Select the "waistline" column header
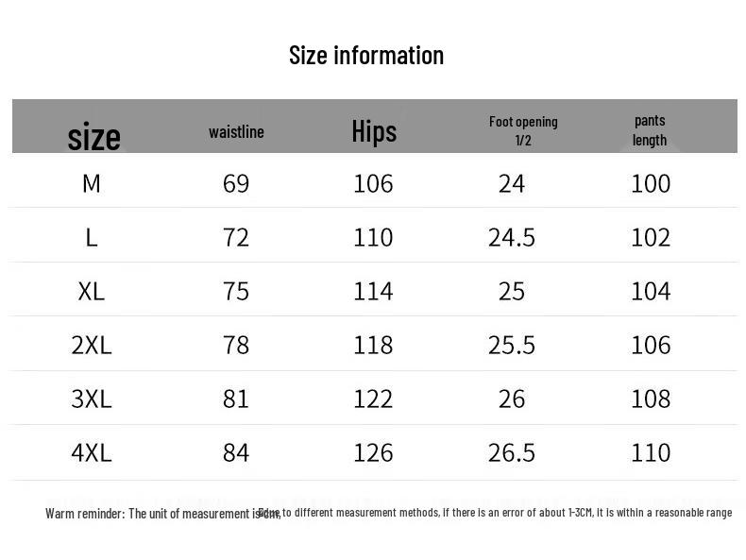 236,132
